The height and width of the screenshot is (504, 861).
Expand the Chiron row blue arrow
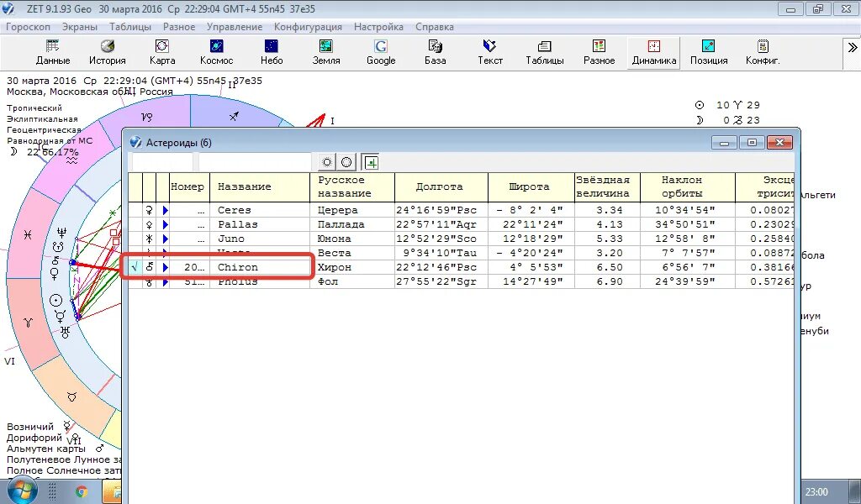pyautogui.click(x=164, y=267)
